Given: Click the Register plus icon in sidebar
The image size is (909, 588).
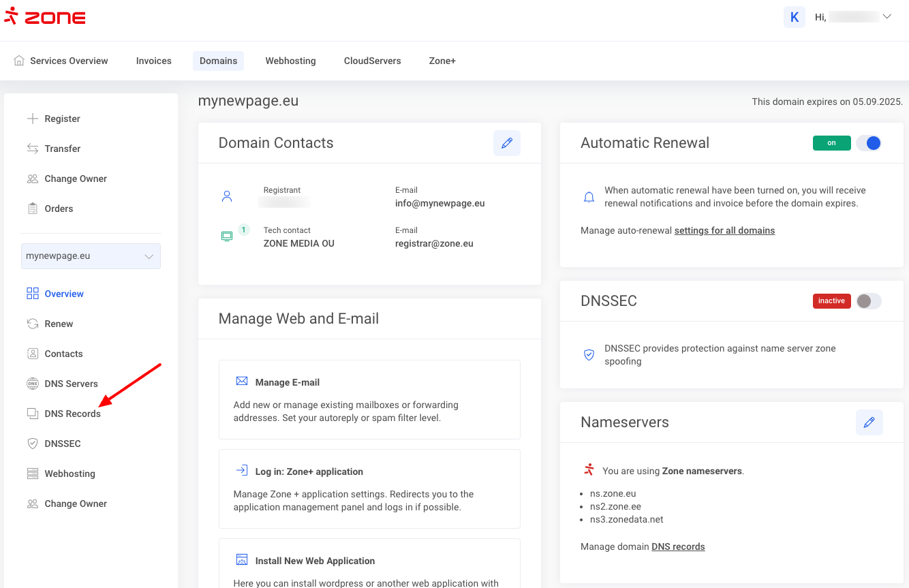Looking at the screenshot, I should click(33, 119).
